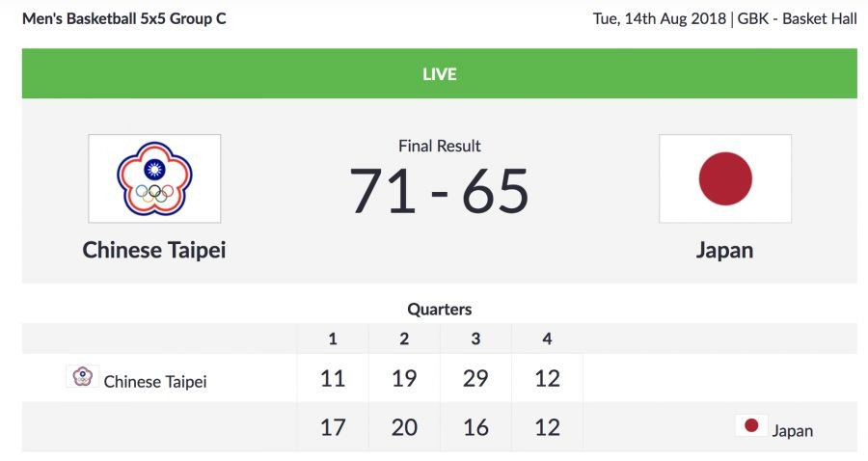Click Chinese Taipei label in quarters row
868x461 pixels.
(x=155, y=382)
